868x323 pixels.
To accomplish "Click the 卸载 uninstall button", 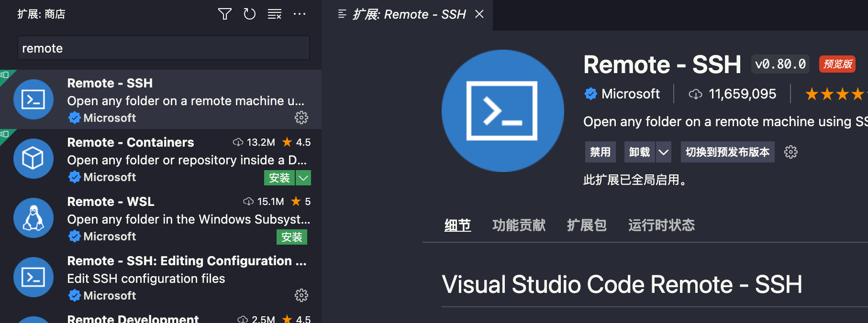I will click(640, 152).
